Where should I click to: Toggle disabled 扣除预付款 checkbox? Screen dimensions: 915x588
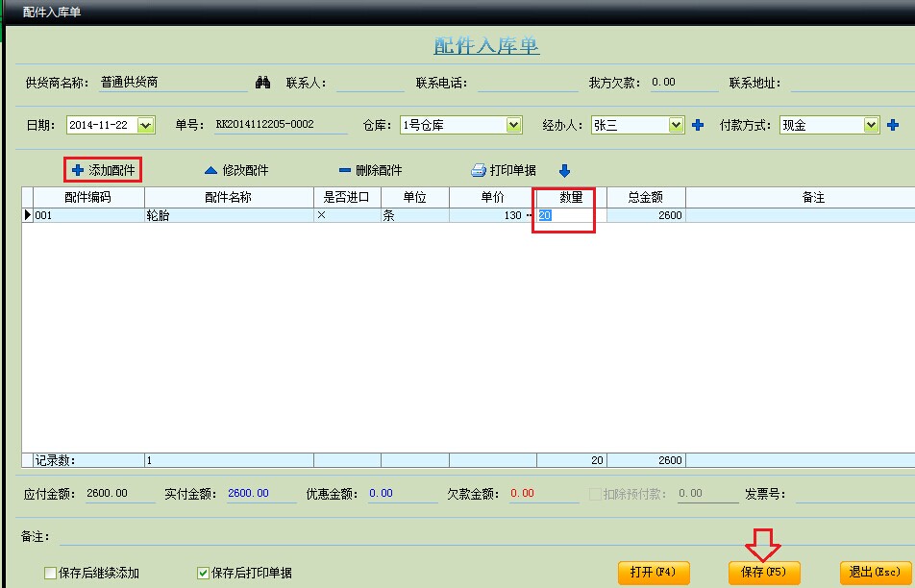tap(595, 494)
